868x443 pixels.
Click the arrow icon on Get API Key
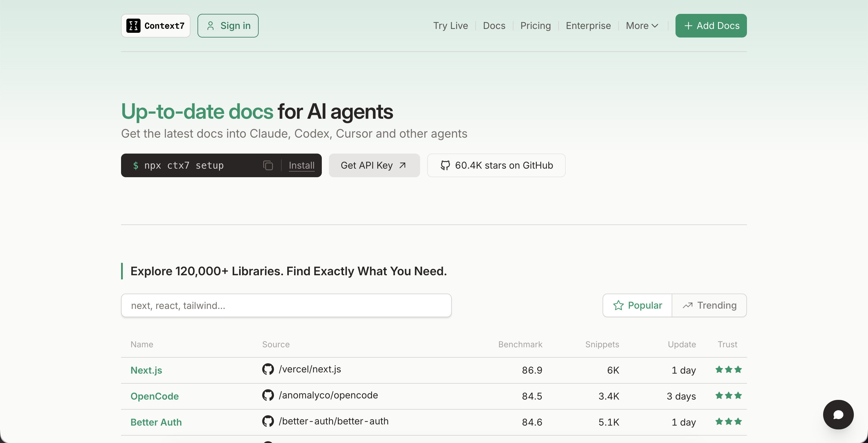tap(402, 165)
